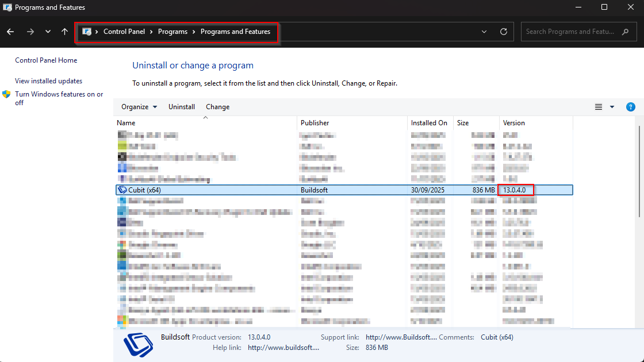Open recent locations chevron dropdown

click(48, 32)
